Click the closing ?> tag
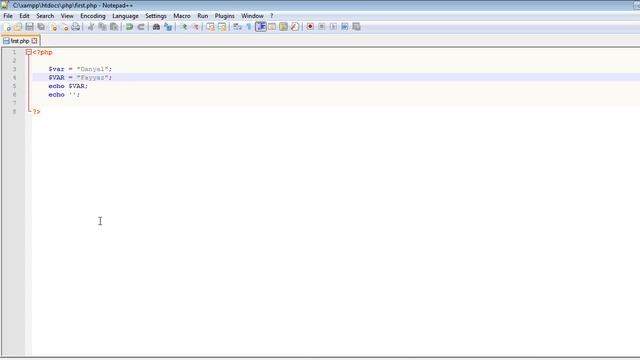 tap(36, 111)
